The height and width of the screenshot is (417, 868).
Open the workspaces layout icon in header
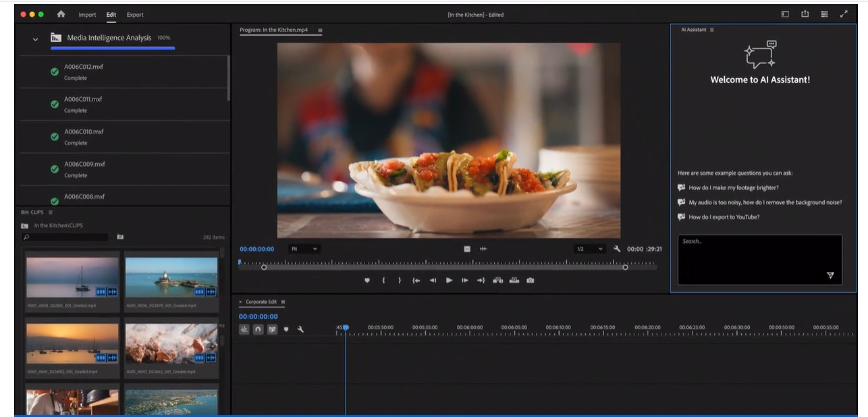click(785, 14)
